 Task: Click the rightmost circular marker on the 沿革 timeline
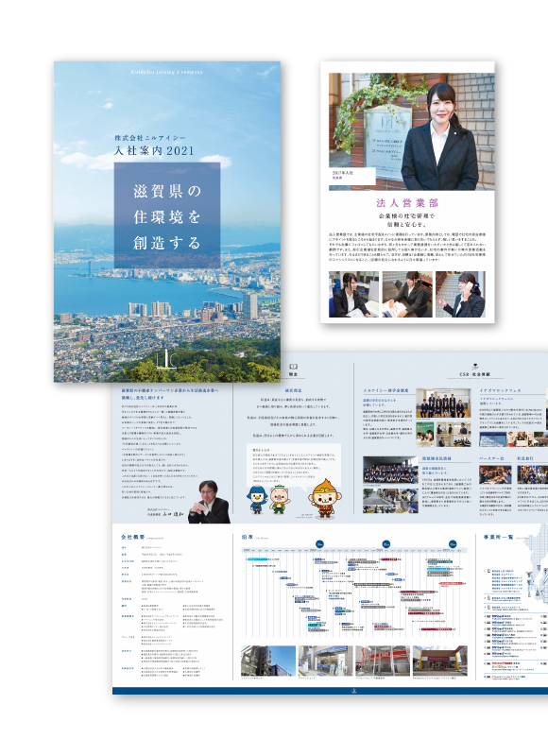click(x=453, y=544)
